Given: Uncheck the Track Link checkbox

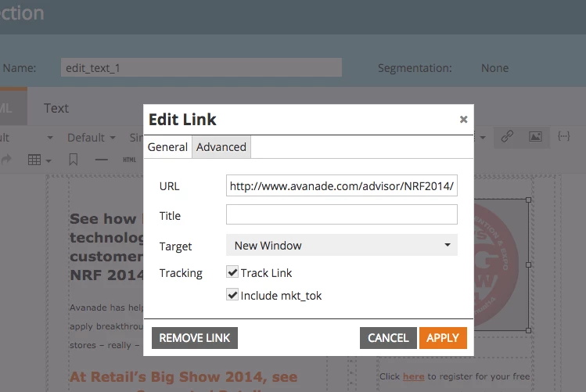Looking at the screenshot, I should tap(232, 272).
